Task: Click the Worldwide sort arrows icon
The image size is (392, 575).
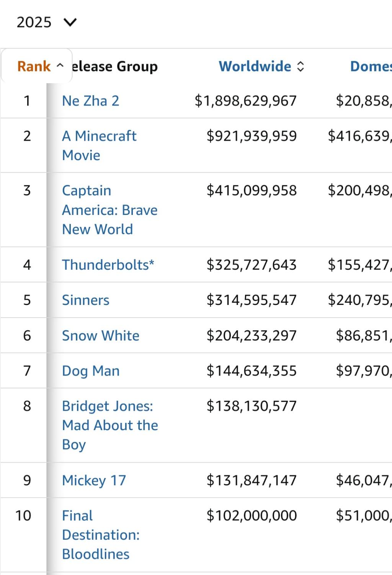Action: coord(301,67)
